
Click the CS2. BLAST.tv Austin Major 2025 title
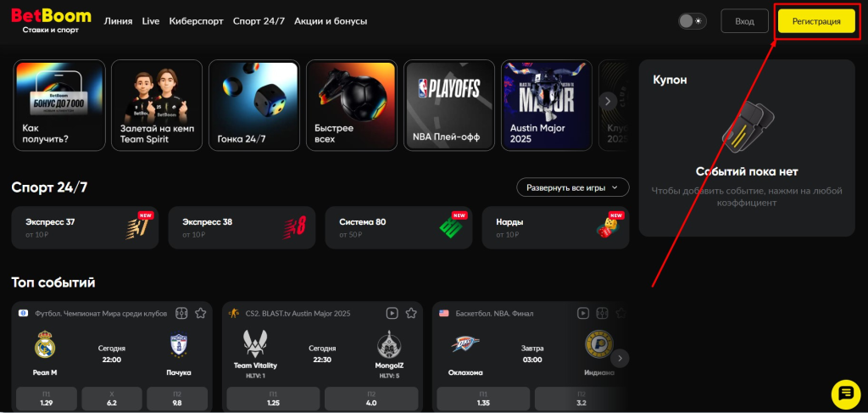coord(298,313)
